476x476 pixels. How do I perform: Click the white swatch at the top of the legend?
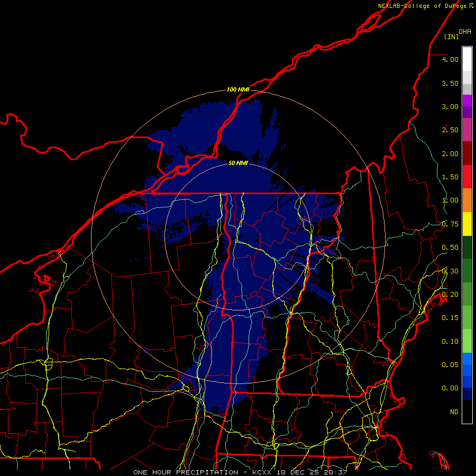pyautogui.click(x=467, y=59)
